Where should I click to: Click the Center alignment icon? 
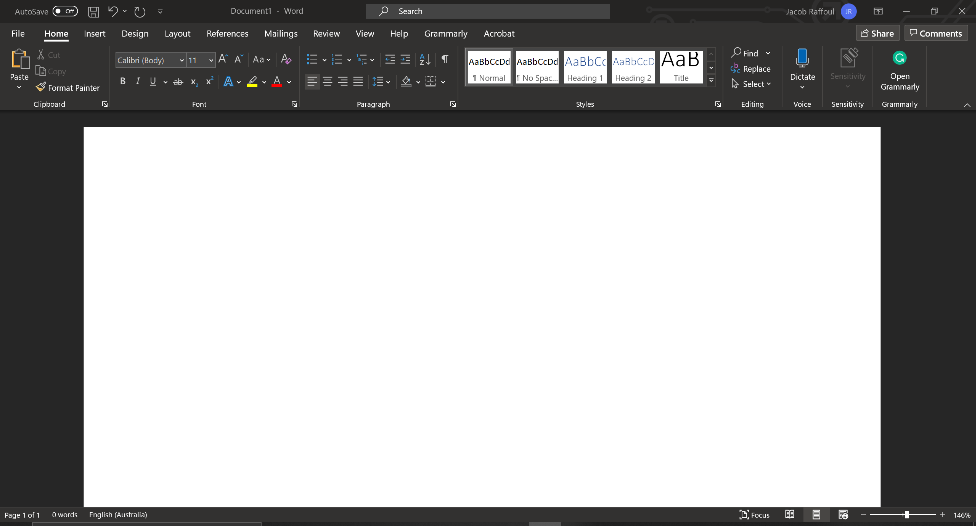[328, 82]
